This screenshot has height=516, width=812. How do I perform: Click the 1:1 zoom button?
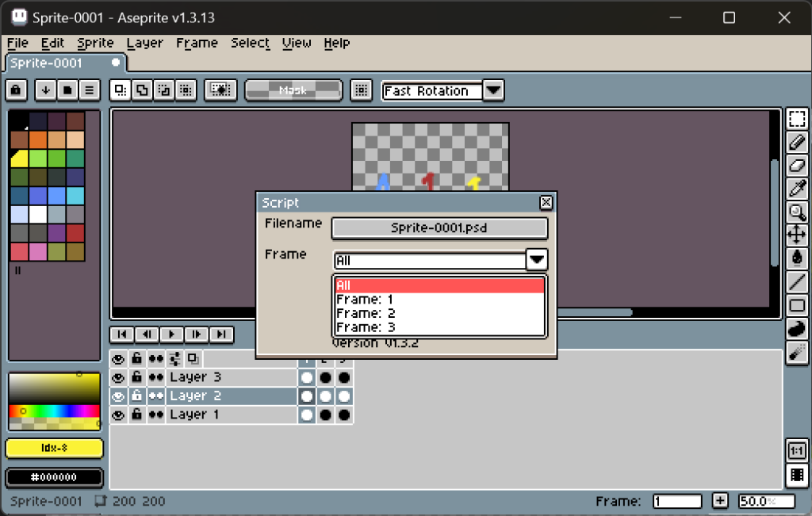point(796,451)
